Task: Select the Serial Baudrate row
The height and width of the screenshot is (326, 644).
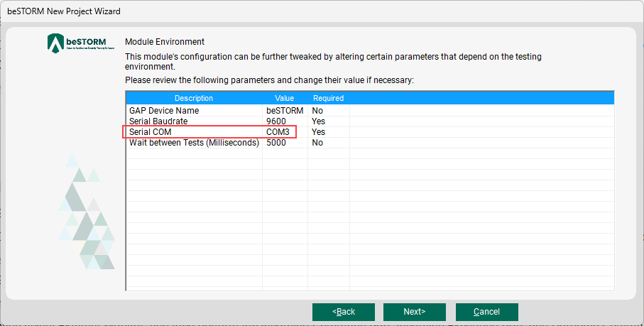Action: [x=370, y=121]
